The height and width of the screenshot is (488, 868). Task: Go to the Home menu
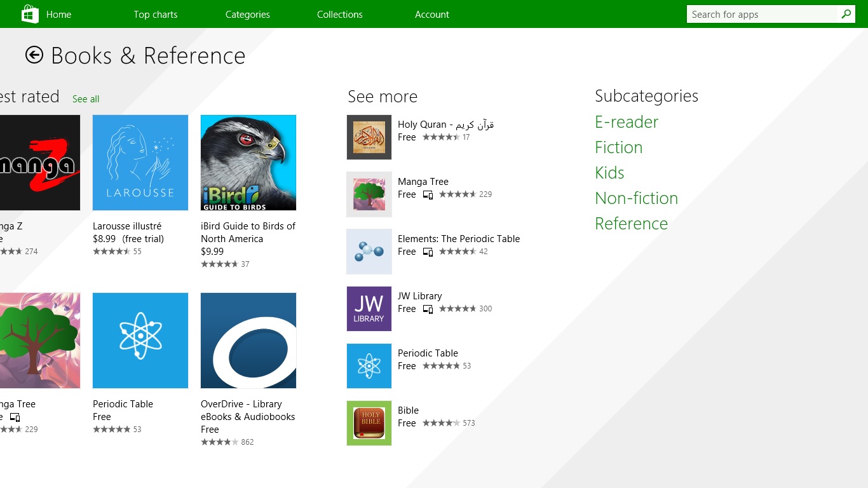click(x=58, y=14)
